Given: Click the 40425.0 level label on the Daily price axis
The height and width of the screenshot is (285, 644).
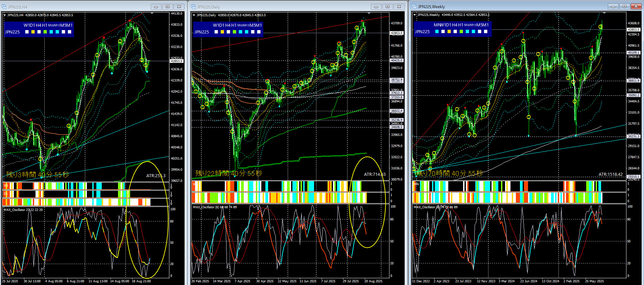Looking at the screenshot, I should [397, 61].
